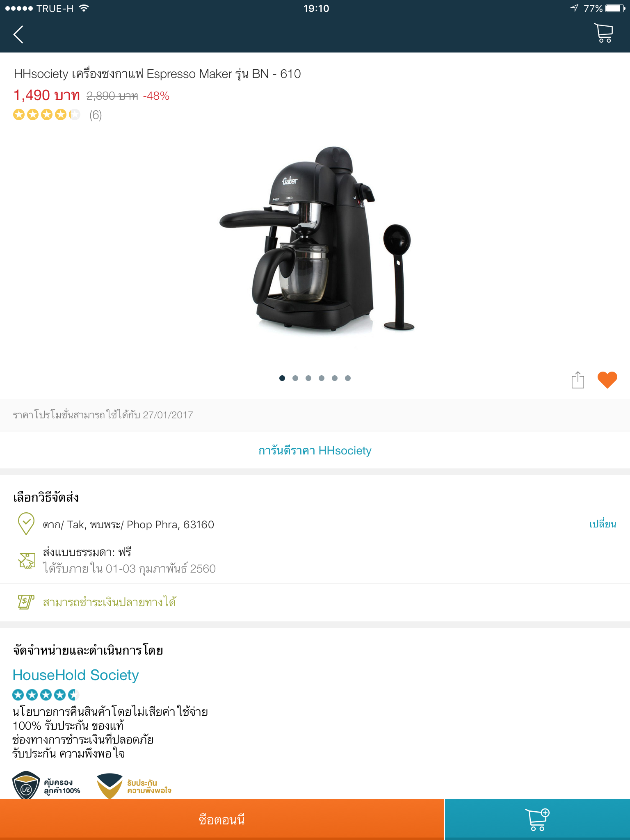Select the fourth image pagination dot

pos(322,378)
